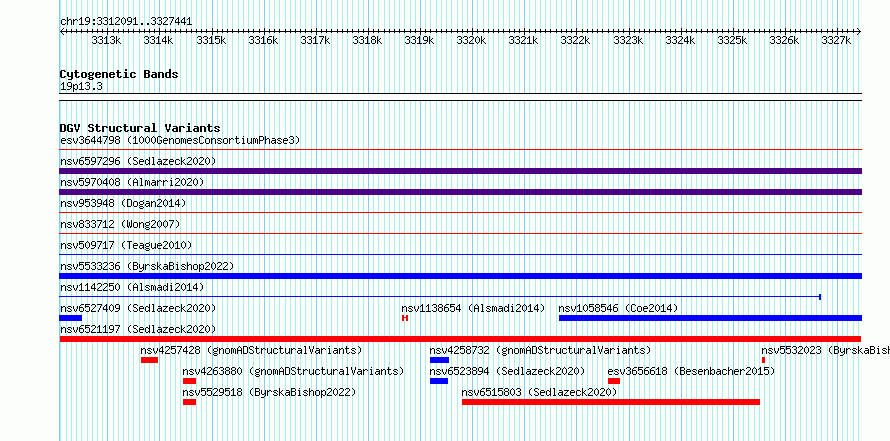Image resolution: width=890 pixels, height=441 pixels.
Task: Click the 3325k ruler tick label
Action: [732, 40]
